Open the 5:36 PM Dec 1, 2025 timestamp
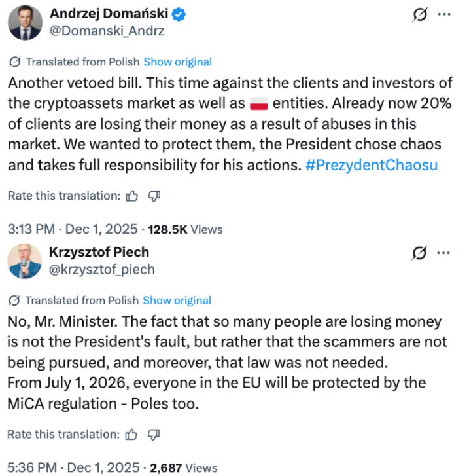Viewport: 469px width, 476px height. (73, 467)
